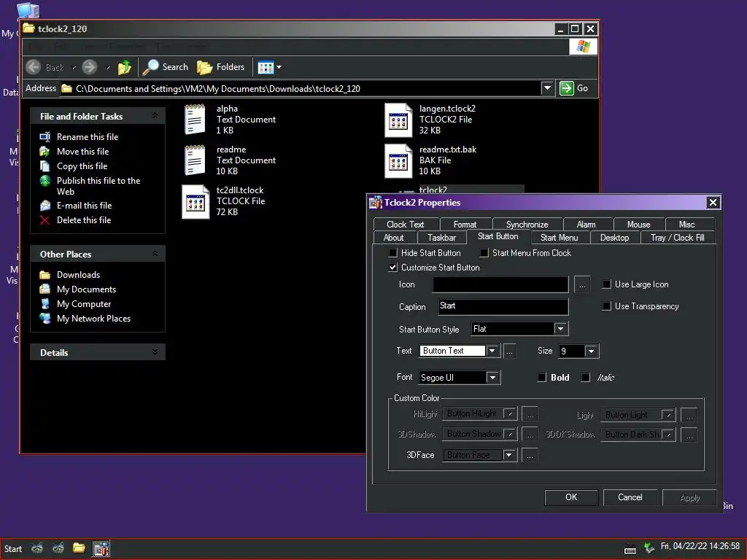The width and height of the screenshot is (747, 560).
Task: Open the HiLight custom color picker button
Action: click(530, 414)
